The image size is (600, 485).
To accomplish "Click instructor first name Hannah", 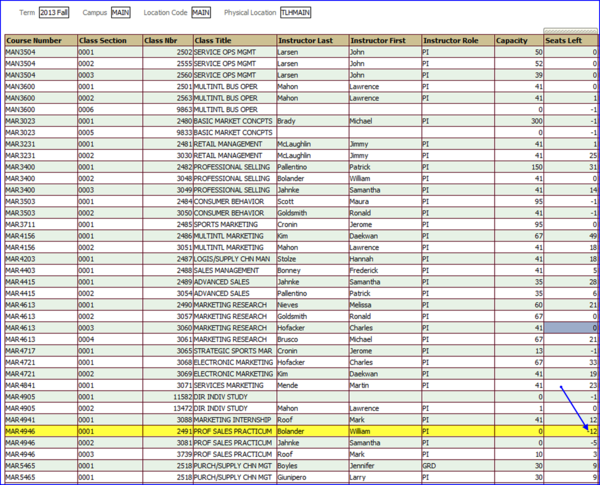I will (x=361, y=259).
